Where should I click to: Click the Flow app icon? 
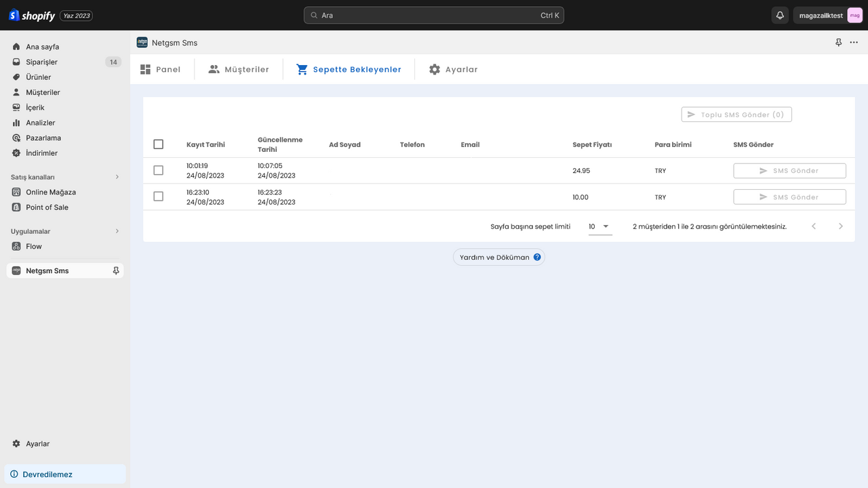16,246
